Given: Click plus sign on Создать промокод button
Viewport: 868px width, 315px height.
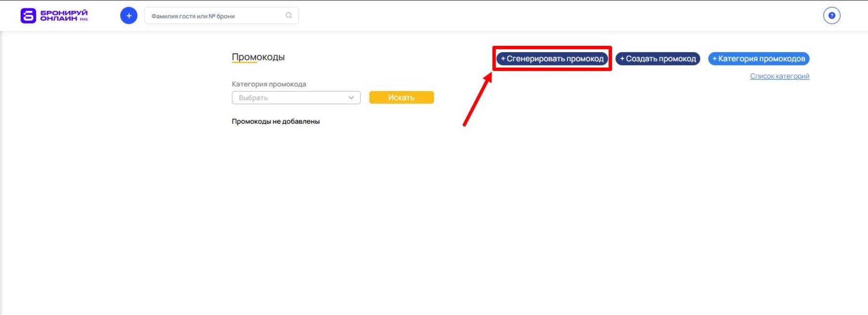Looking at the screenshot, I should click(622, 59).
